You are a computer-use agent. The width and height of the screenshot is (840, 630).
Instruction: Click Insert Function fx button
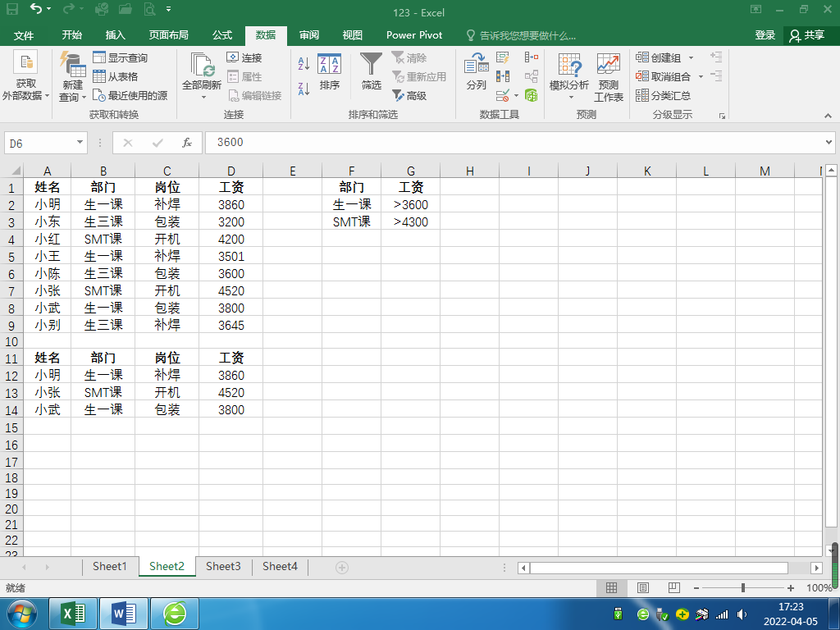tap(187, 143)
